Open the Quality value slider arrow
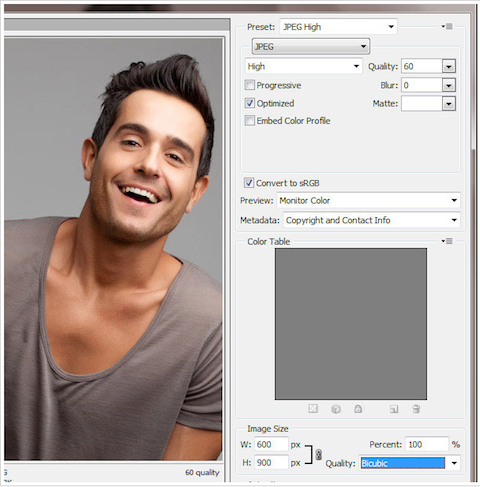 (449, 66)
